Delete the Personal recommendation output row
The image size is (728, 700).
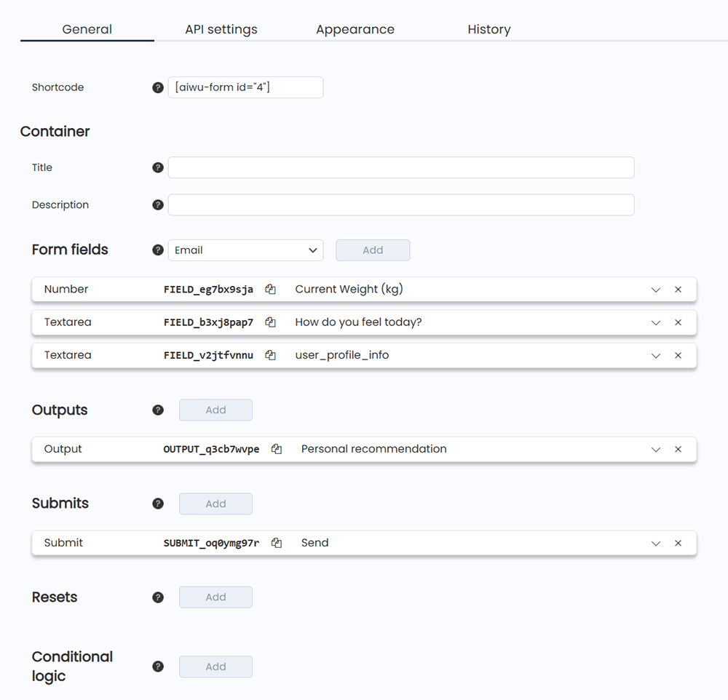coord(678,450)
